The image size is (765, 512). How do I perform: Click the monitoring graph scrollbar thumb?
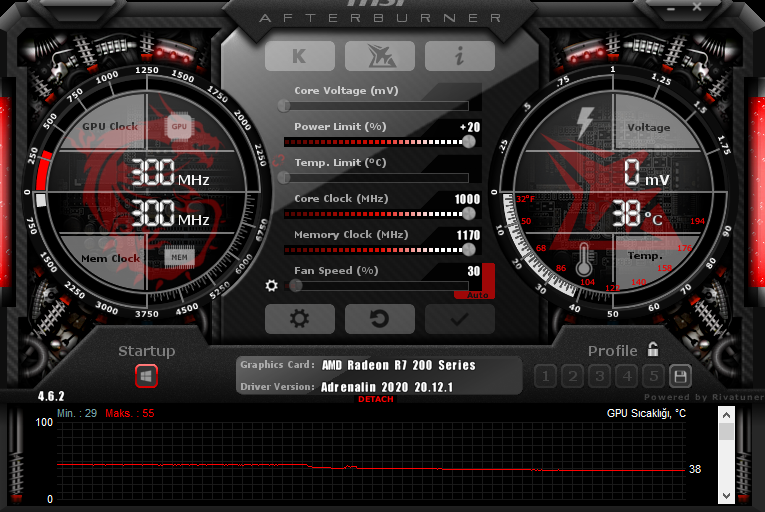click(726, 431)
